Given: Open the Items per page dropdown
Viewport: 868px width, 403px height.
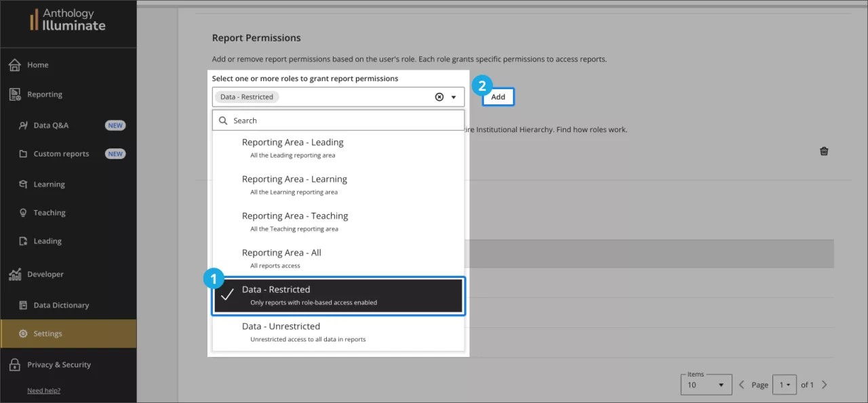Looking at the screenshot, I should [x=705, y=384].
